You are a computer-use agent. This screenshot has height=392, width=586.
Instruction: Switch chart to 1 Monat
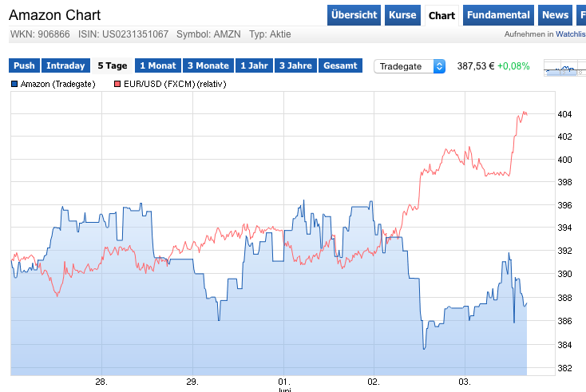coord(158,66)
